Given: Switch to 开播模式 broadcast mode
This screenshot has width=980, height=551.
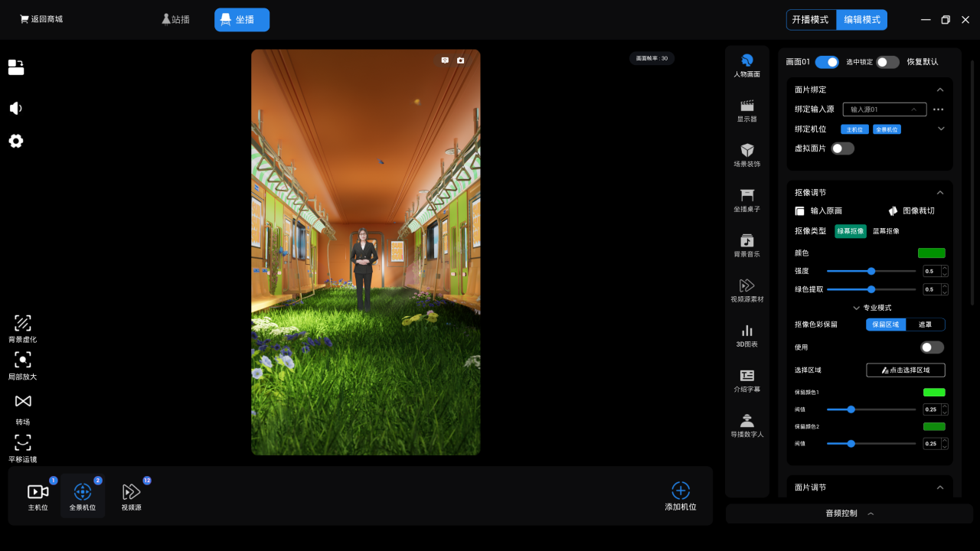Looking at the screenshot, I should tap(811, 20).
